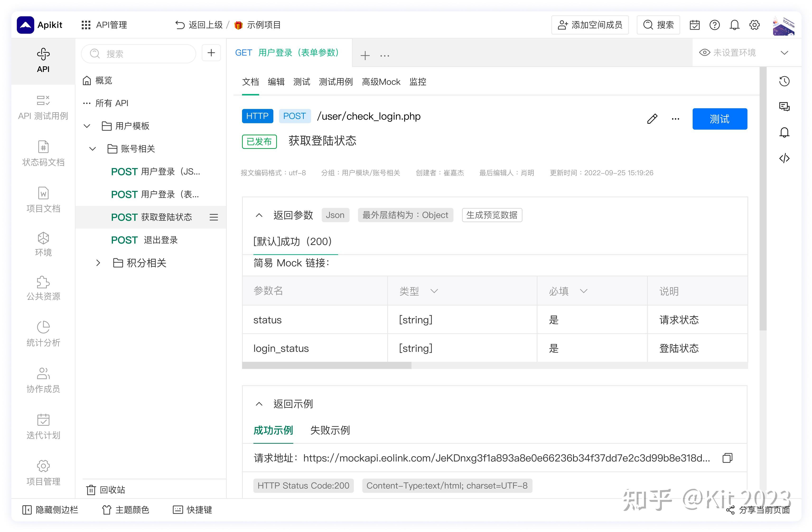Click the 生成预览数据 button
Image resolution: width=812 pixels, height=532 pixels.
(492, 215)
